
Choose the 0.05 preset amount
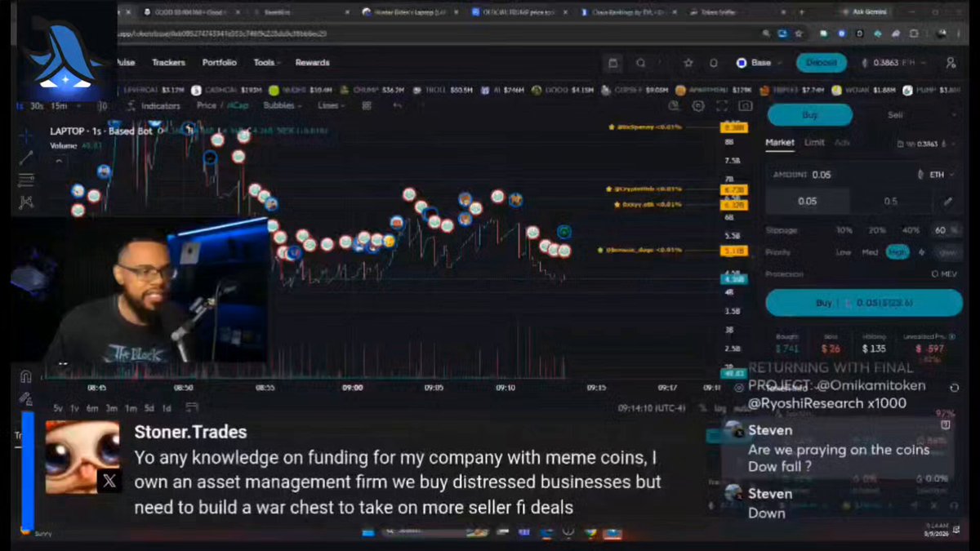tap(807, 202)
